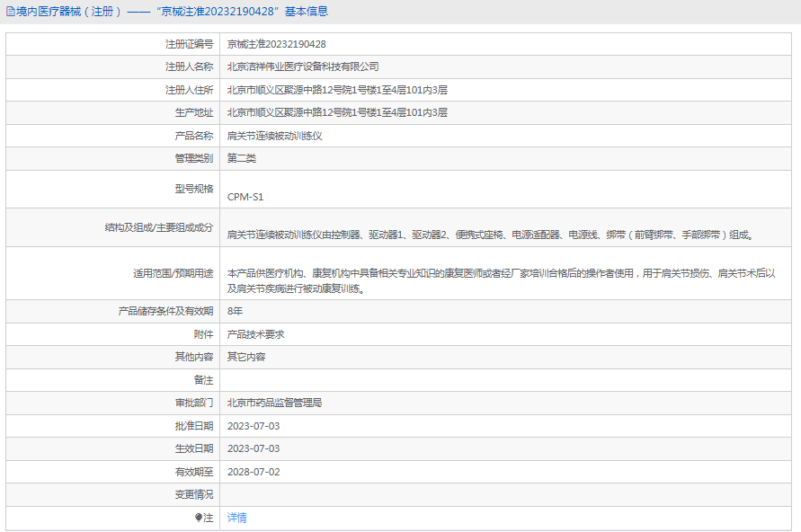Screen dimensions: 801x532
Task: Click the 注册人住所 address value
Action: point(337,91)
